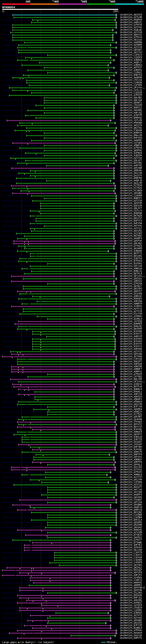Screen dimensions: 146x644
Task: Click UniRef100_B6TFT2 label
Action: pos(131,254)
